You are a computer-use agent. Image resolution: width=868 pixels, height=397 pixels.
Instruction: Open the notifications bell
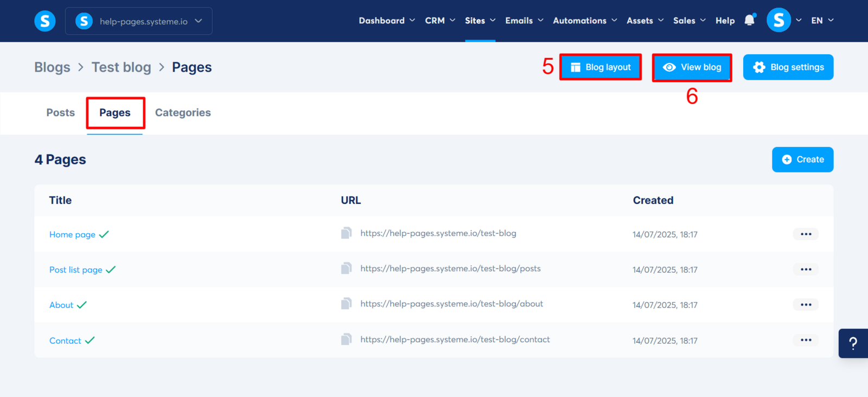pos(750,20)
